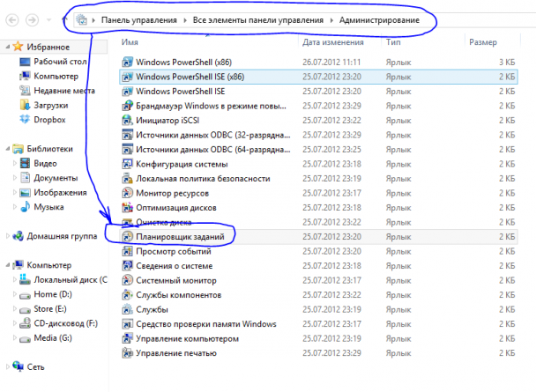Select the Монитор ресурсов file name

[x=172, y=193]
